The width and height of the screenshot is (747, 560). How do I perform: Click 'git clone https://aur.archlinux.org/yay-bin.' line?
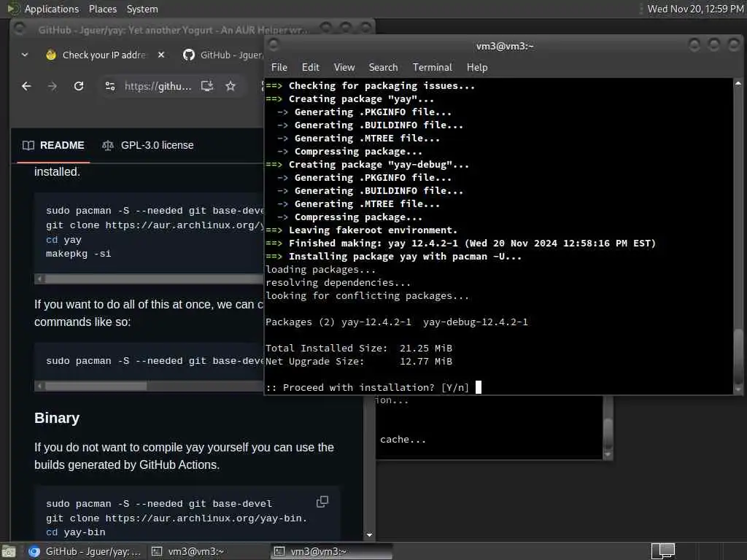click(177, 518)
